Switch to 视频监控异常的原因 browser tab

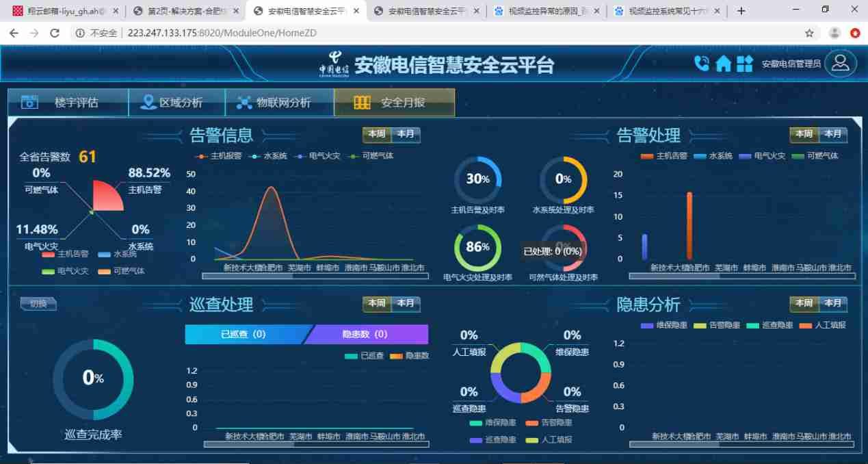tap(546, 11)
